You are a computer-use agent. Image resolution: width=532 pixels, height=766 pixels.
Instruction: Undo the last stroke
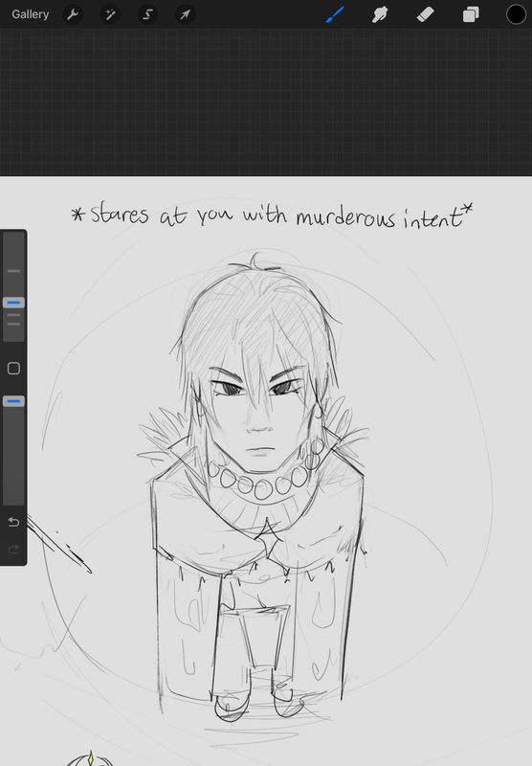[13, 522]
